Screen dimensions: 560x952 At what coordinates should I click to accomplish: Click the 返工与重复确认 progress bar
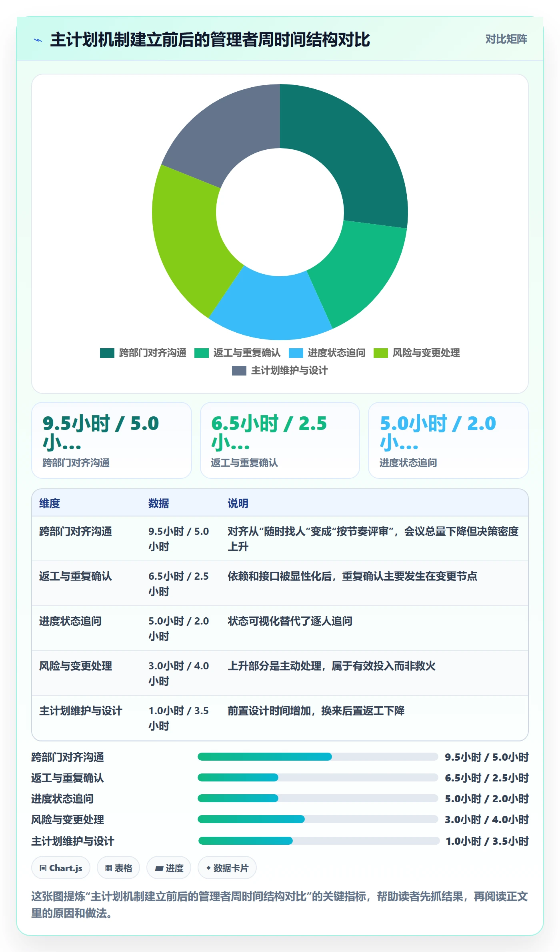pos(318,777)
